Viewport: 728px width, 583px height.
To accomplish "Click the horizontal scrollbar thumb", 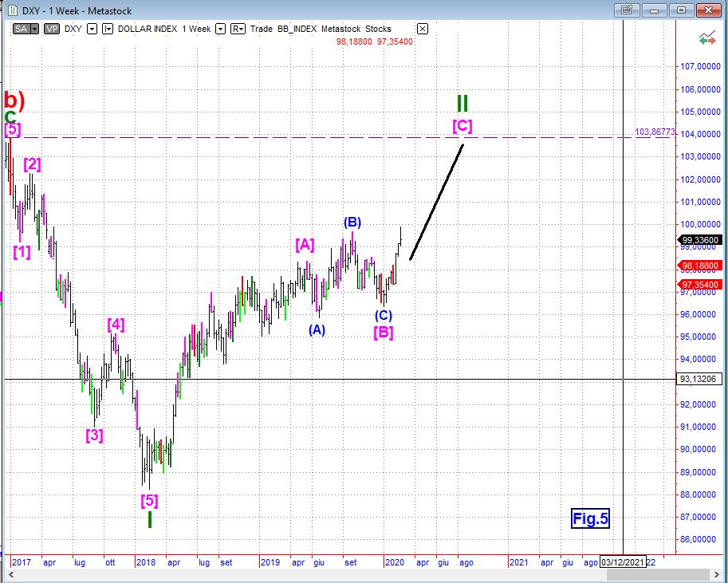I will coord(657,575).
